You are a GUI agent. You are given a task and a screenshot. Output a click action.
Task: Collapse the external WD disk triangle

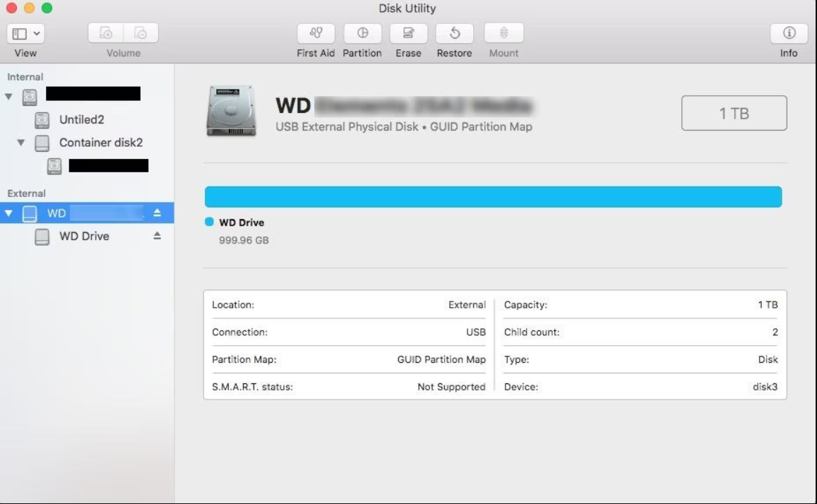pos(9,213)
